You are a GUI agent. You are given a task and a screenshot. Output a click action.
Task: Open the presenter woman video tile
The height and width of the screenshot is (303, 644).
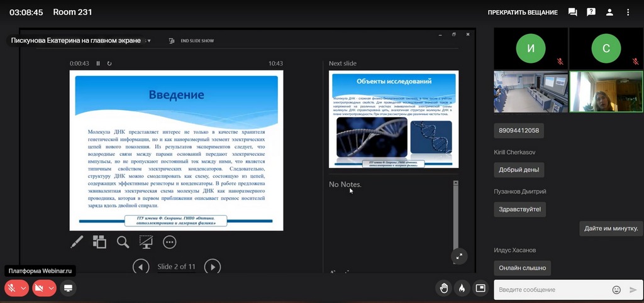606,92
